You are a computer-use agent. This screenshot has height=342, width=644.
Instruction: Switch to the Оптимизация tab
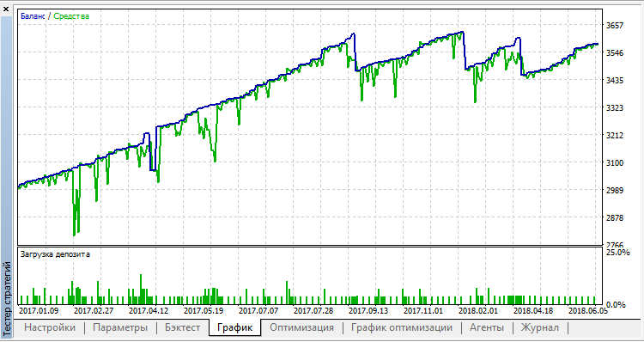coord(302,328)
